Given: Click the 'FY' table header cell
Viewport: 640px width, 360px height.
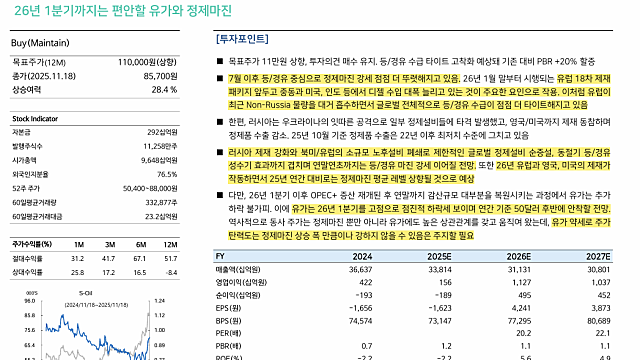Looking at the screenshot, I should tap(220, 256).
